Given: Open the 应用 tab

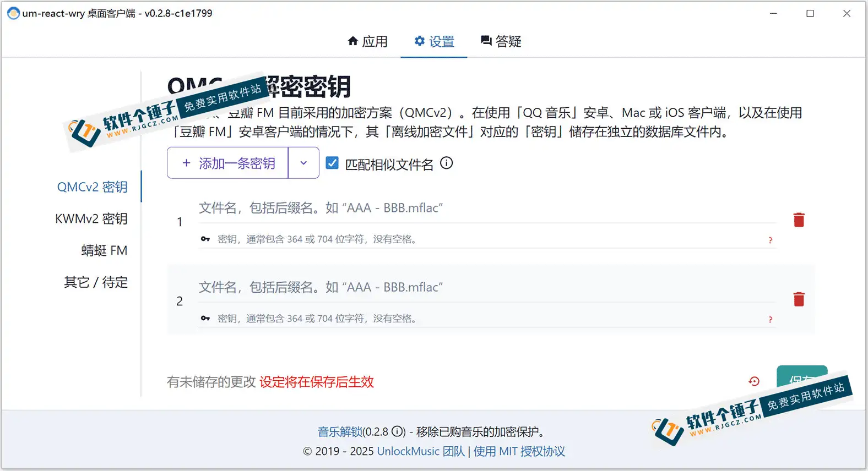Looking at the screenshot, I should click(x=368, y=41).
